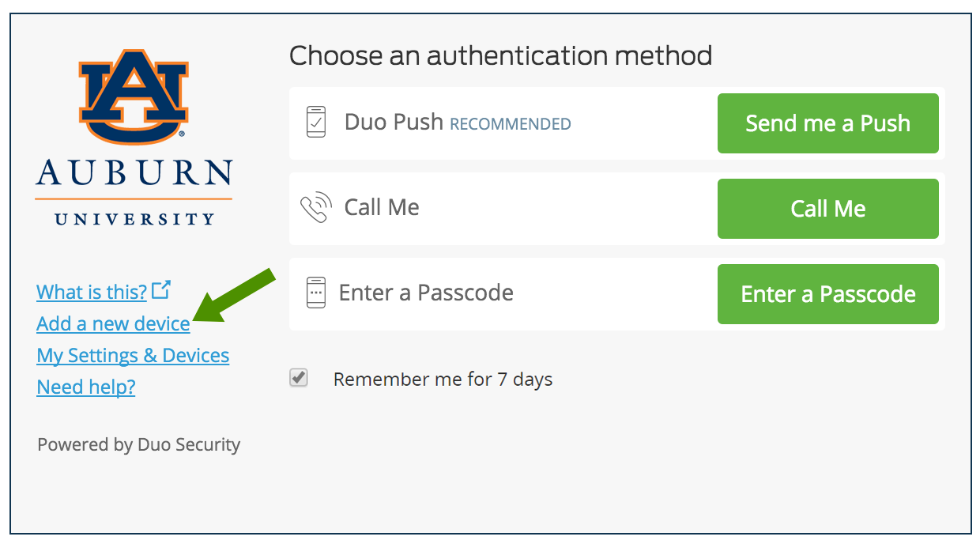Click the Enter a Passcode phone icon

click(x=316, y=293)
